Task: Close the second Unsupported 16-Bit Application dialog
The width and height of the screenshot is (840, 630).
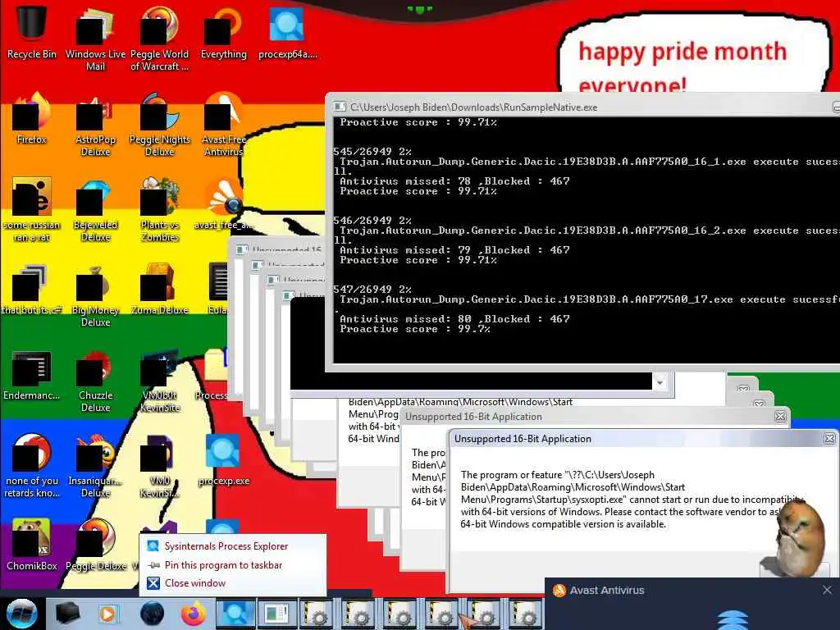Action: [781, 416]
